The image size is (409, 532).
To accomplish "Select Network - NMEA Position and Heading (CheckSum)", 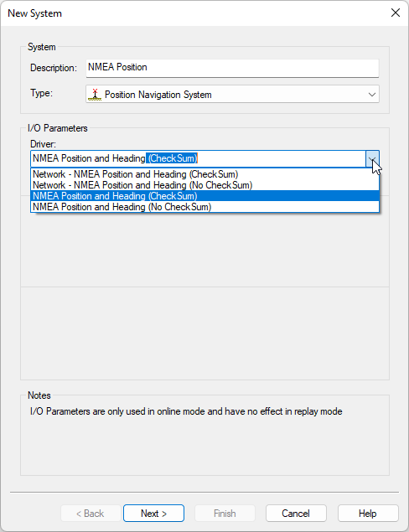I will [204, 174].
